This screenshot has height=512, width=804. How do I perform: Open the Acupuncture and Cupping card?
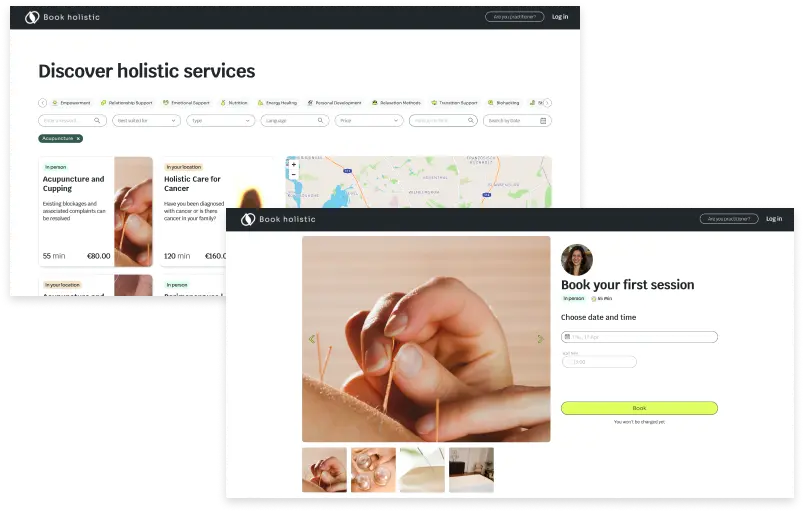coord(95,212)
